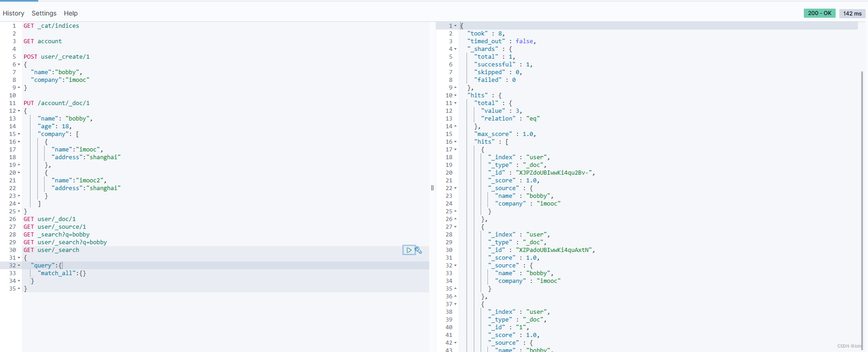Collapse the _shards fold at response line 4
868x352 pixels.
pyautogui.click(x=455, y=49)
